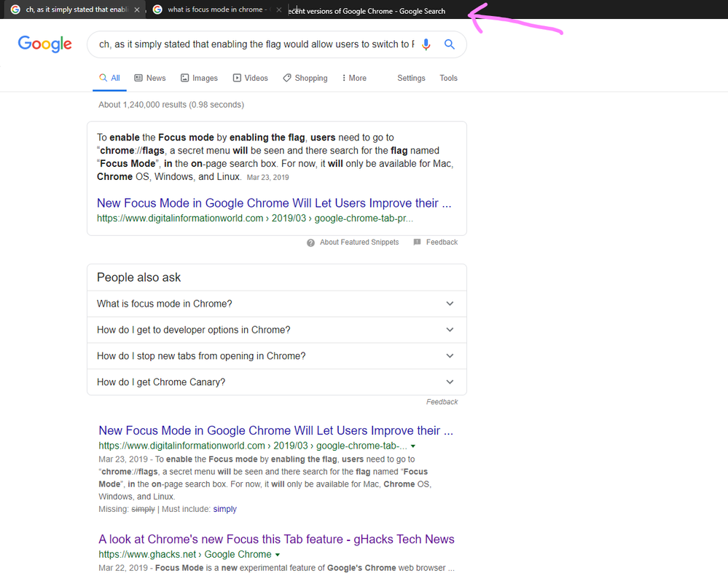Open Shopping results via the tag icon

[286, 78]
